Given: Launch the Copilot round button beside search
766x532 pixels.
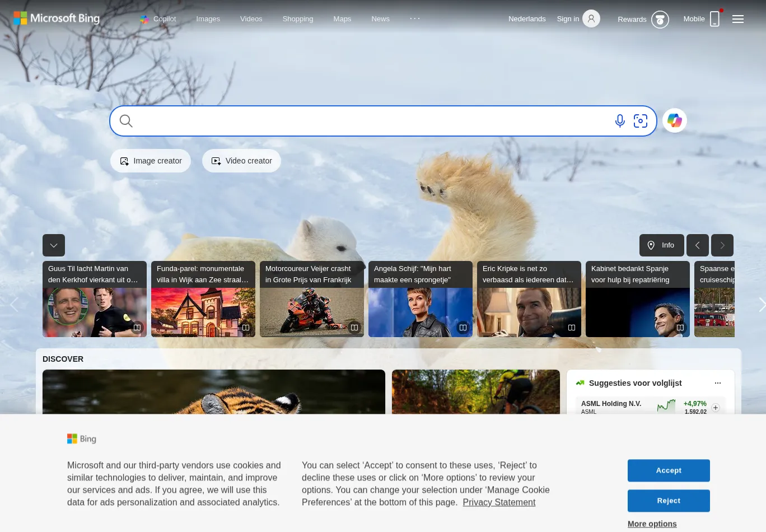Looking at the screenshot, I should click(x=675, y=120).
